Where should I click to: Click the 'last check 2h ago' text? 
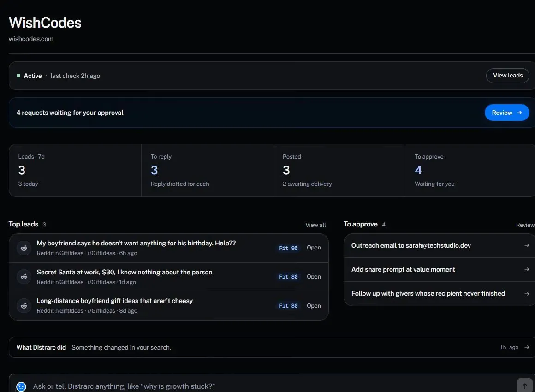pyautogui.click(x=75, y=76)
